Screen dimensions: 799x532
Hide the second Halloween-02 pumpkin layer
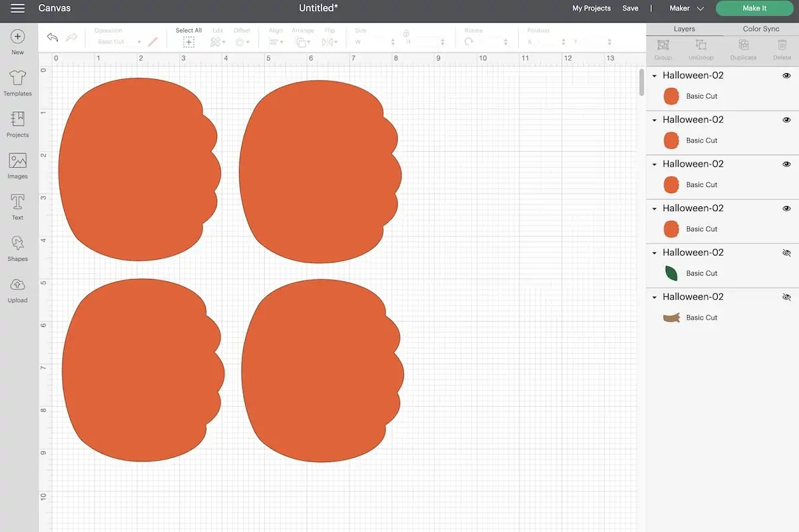tap(786, 120)
